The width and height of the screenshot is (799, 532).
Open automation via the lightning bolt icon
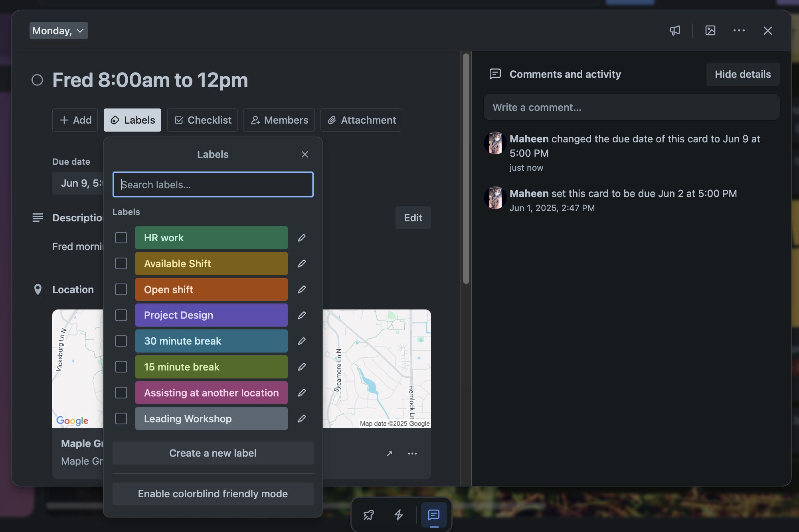click(x=399, y=515)
